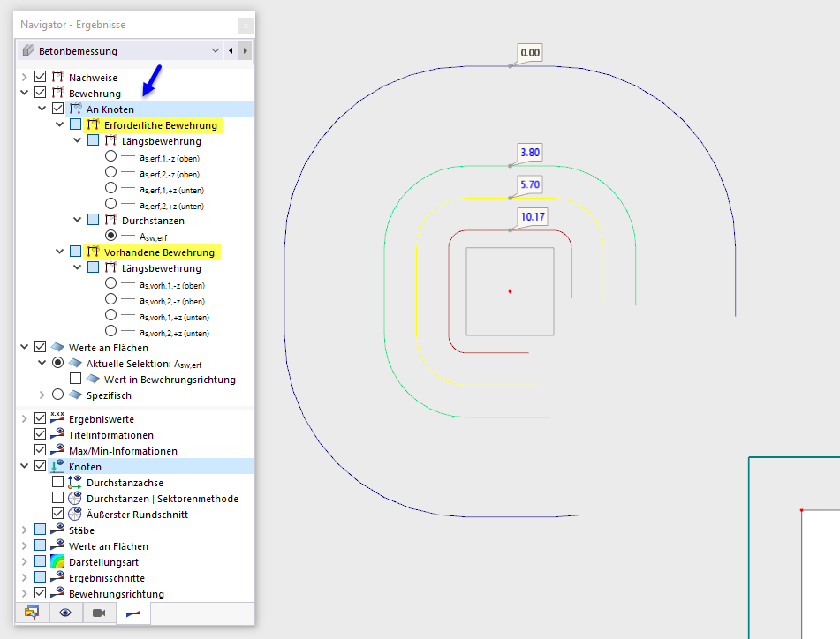Select the Knoten tree row
The image size is (840, 639).
coord(150,466)
